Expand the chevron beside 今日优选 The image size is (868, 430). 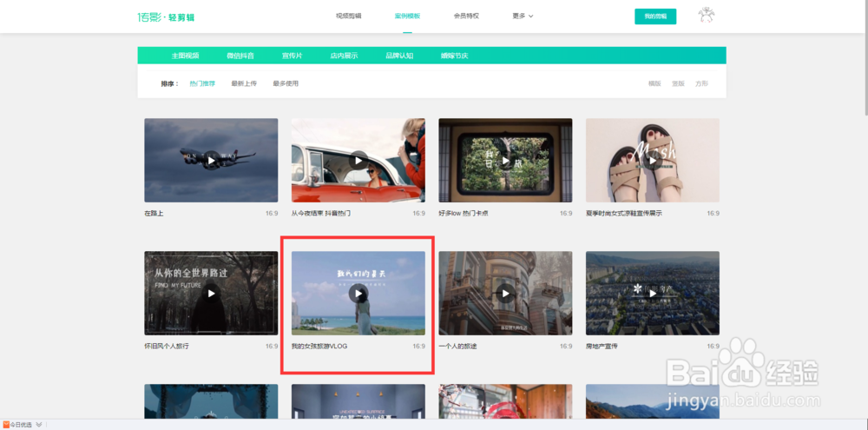[39, 425]
